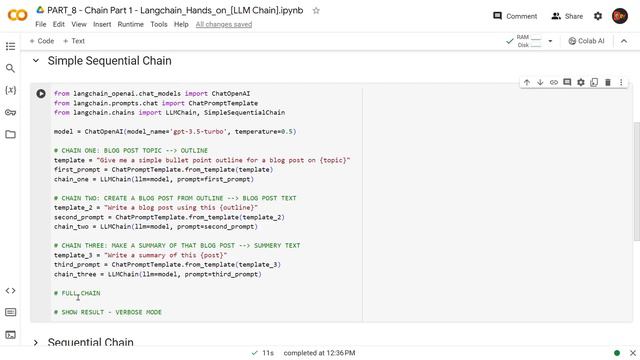Open the View menu
This screenshot has width=640, height=360.
(x=79, y=24)
